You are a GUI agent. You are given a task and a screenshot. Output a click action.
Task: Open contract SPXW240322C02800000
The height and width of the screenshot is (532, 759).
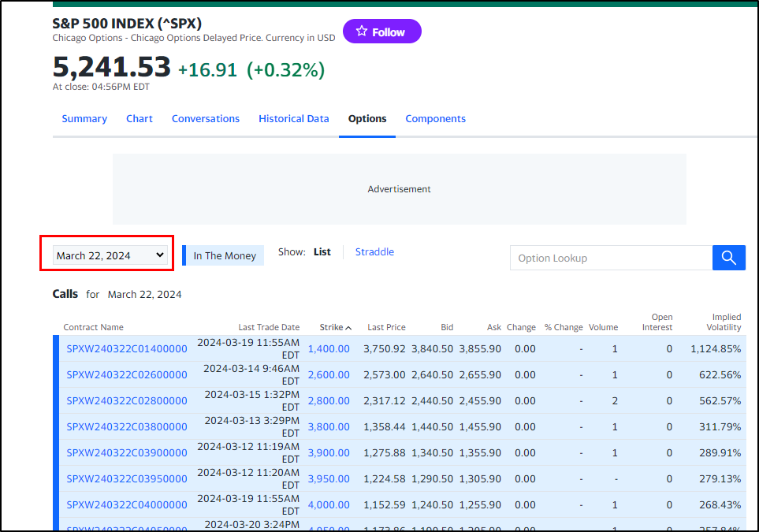click(127, 401)
